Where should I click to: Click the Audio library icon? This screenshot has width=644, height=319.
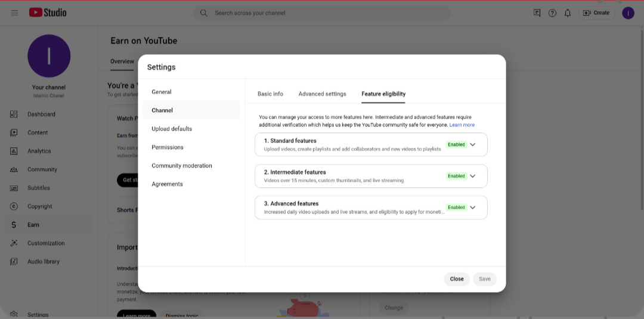(14, 262)
